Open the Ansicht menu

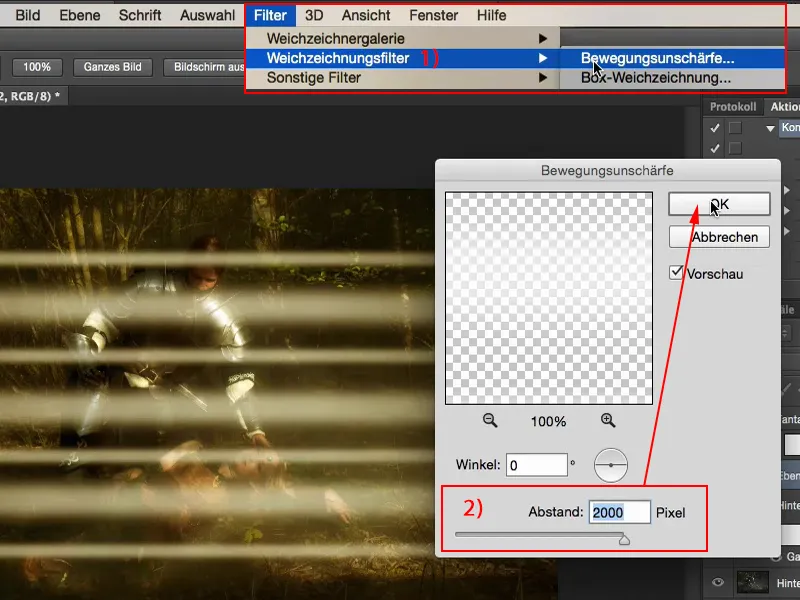pyautogui.click(x=366, y=15)
